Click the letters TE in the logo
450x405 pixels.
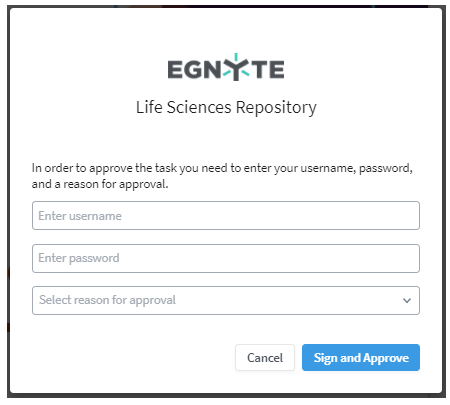pyautogui.click(x=267, y=70)
